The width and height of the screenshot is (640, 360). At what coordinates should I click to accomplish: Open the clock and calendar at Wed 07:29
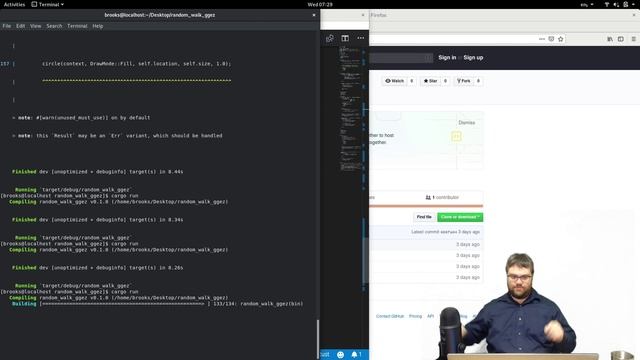coord(320,4)
